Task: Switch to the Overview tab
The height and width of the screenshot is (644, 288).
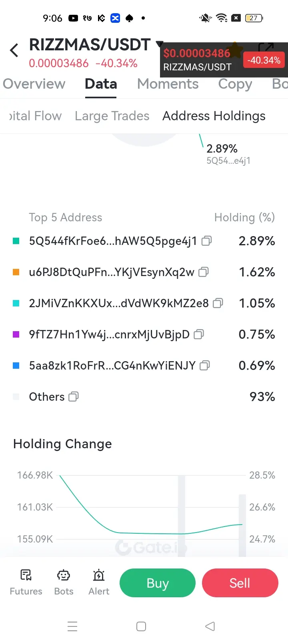Action: click(34, 84)
